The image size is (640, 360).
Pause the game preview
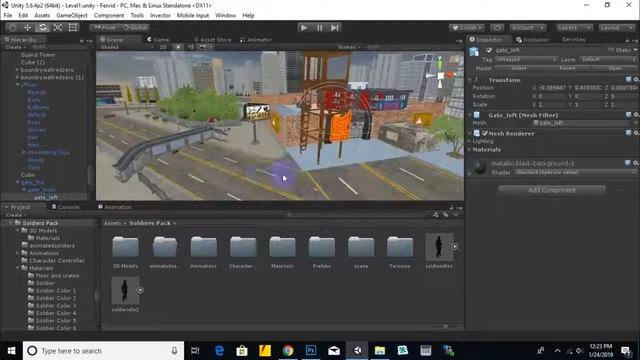[319, 27]
